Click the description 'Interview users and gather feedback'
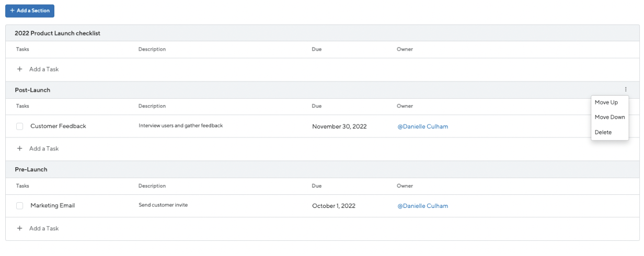This screenshot has height=256, width=644. tap(180, 125)
